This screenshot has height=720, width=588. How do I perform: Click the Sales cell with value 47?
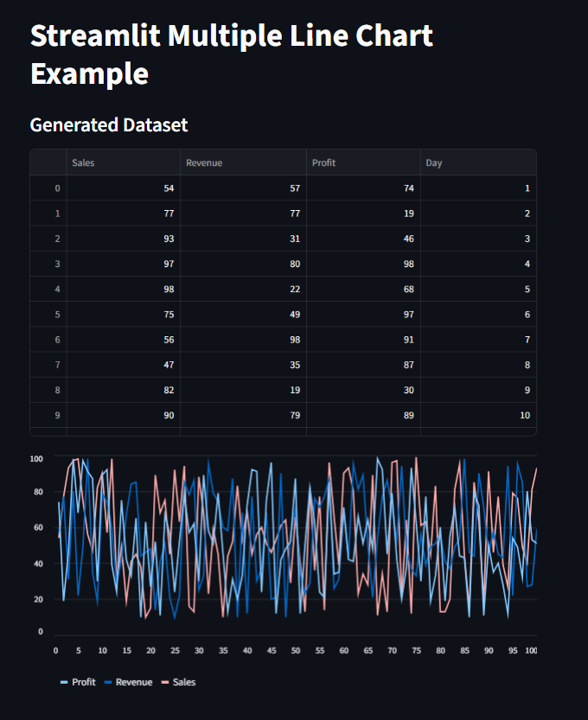click(124, 365)
